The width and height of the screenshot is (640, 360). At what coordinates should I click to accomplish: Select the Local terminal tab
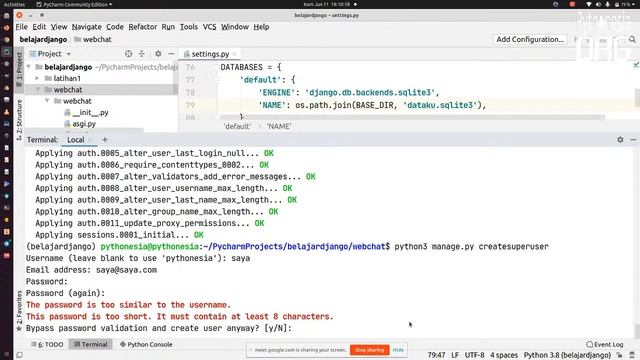76,140
